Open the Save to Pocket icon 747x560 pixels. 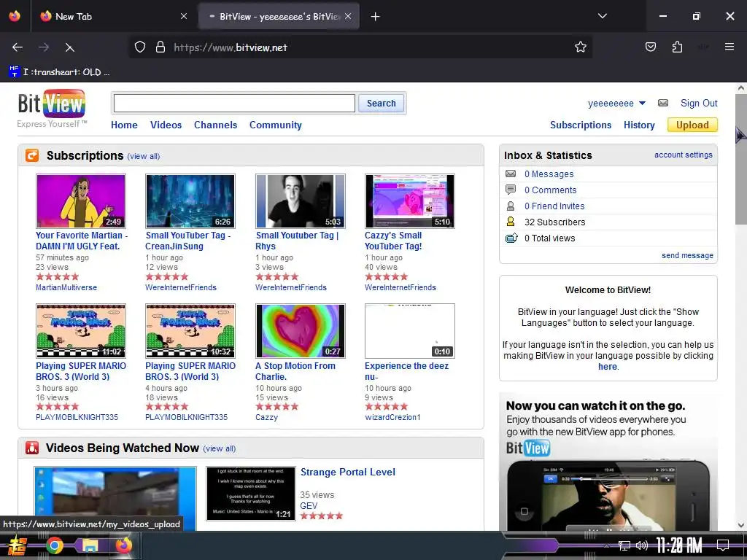coord(650,47)
